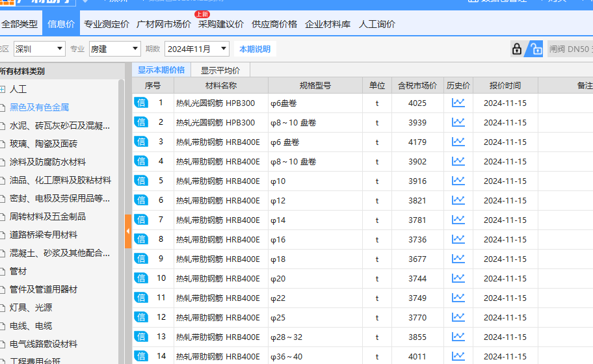Click the 报价时间 column header

pos(505,85)
